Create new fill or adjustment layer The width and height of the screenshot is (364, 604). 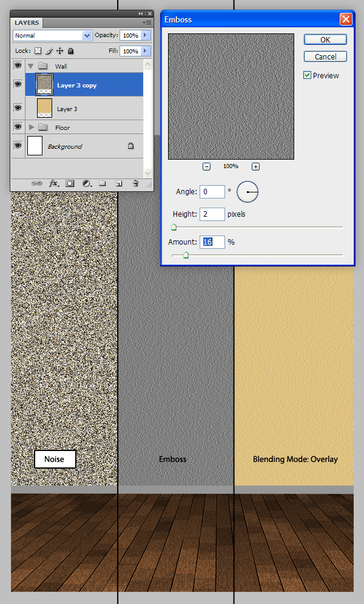pyautogui.click(x=86, y=183)
